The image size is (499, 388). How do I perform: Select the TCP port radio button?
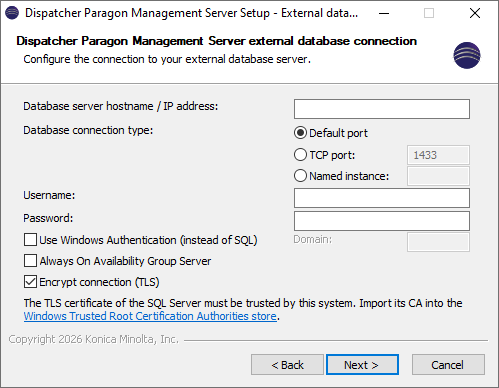click(x=300, y=155)
